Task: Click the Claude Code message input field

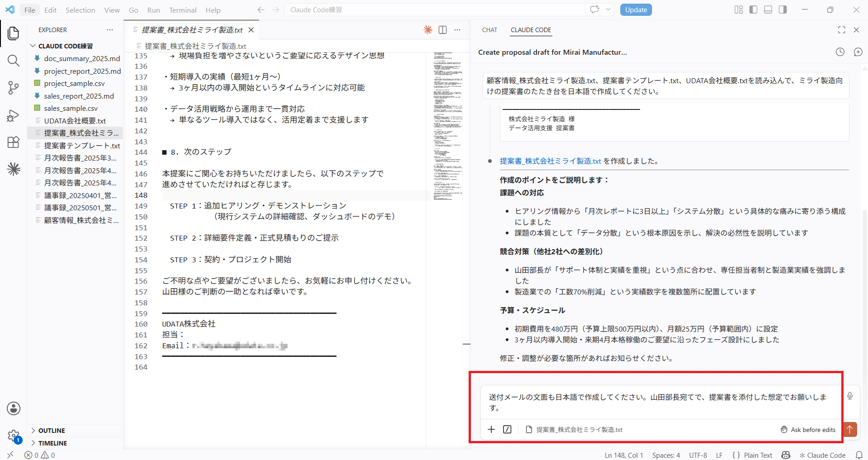Action: pos(661,402)
